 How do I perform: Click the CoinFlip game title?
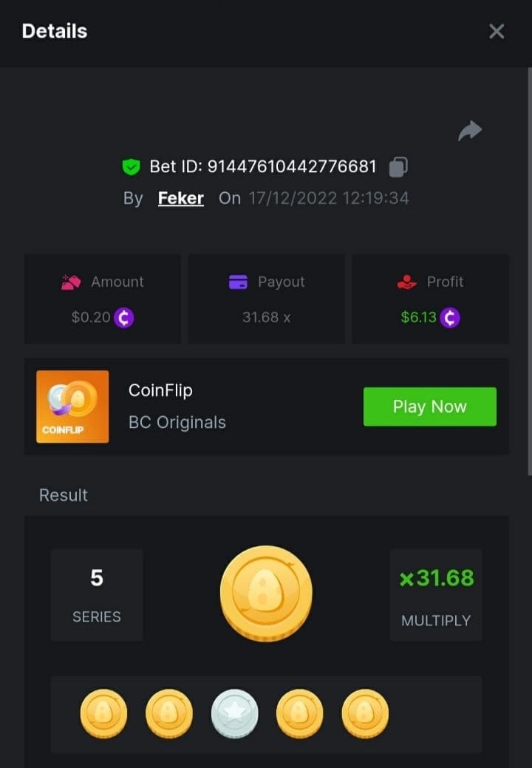pyautogui.click(x=160, y=390)
